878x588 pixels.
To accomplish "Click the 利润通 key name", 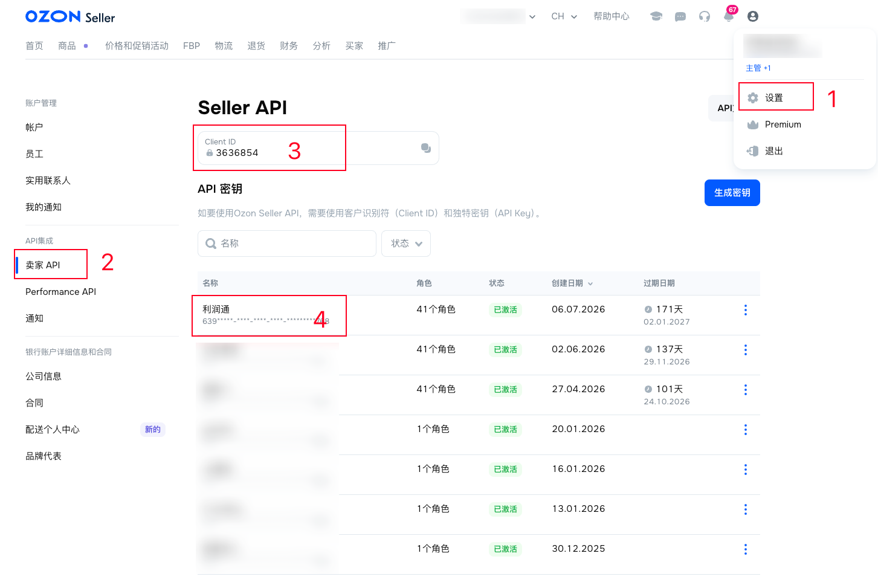I will click(216, 309).
